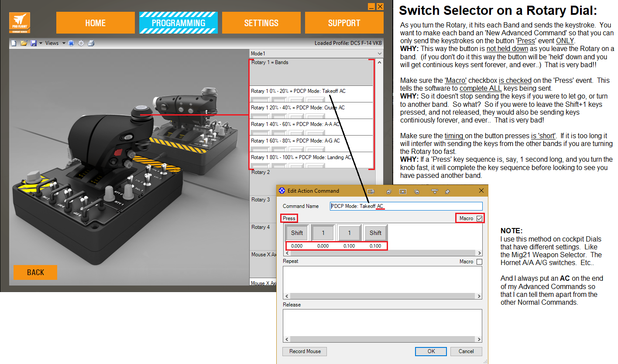Image resolution: width=618 pixels, height=364 pixels.
Task: Click inside the Repeat keystroke box
Action: pos(382,279)
